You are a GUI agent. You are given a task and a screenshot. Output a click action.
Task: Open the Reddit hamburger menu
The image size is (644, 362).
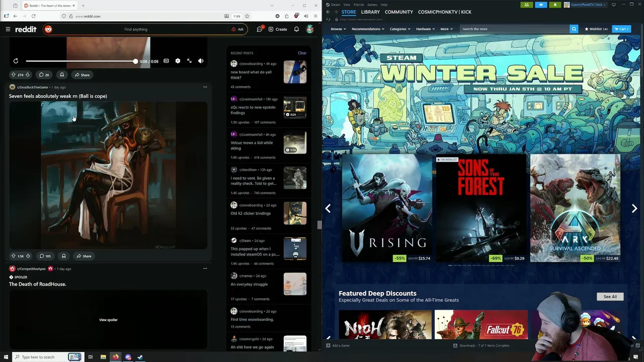coord(8,29)
